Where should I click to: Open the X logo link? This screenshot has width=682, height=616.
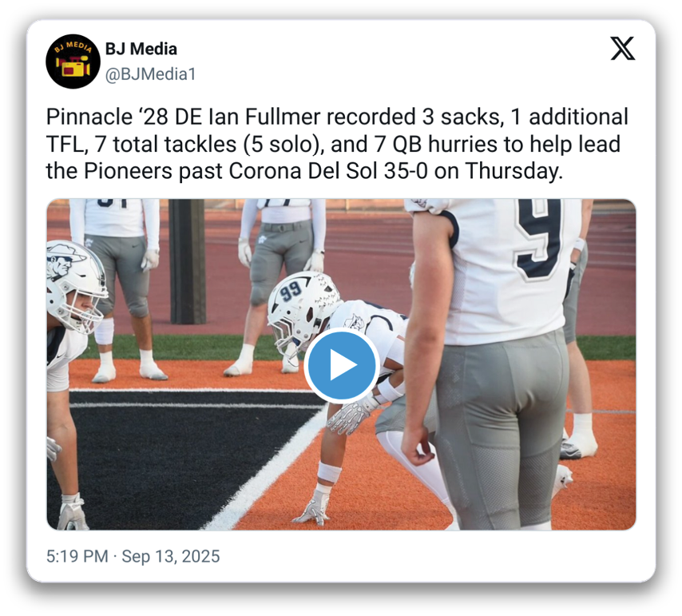click(x=623, y=49)
